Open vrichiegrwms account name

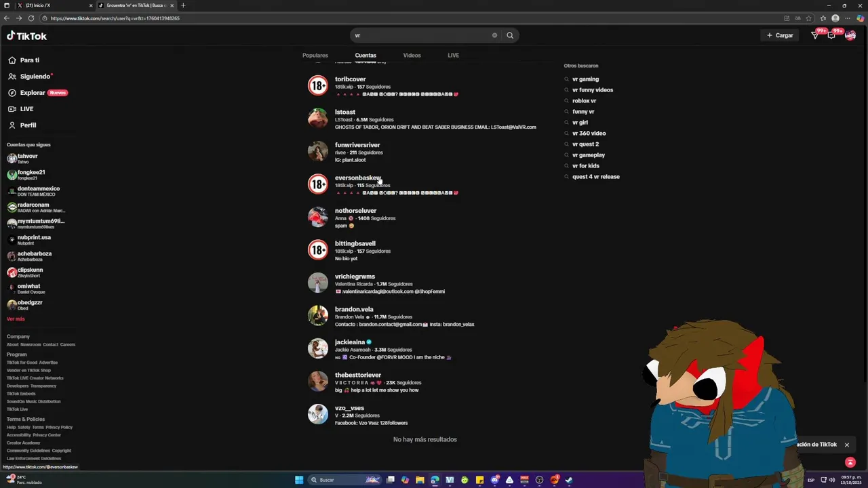[355, 277]
